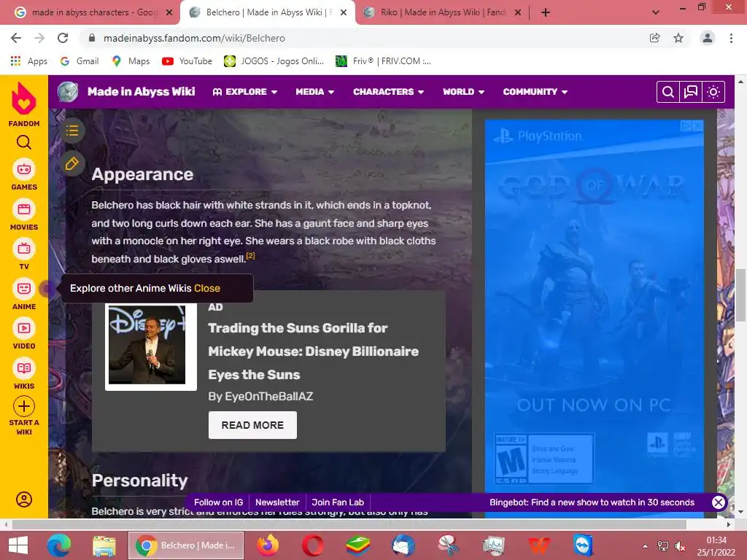
Task: Close the Riko wiki tab
Action: click(518, 13)
